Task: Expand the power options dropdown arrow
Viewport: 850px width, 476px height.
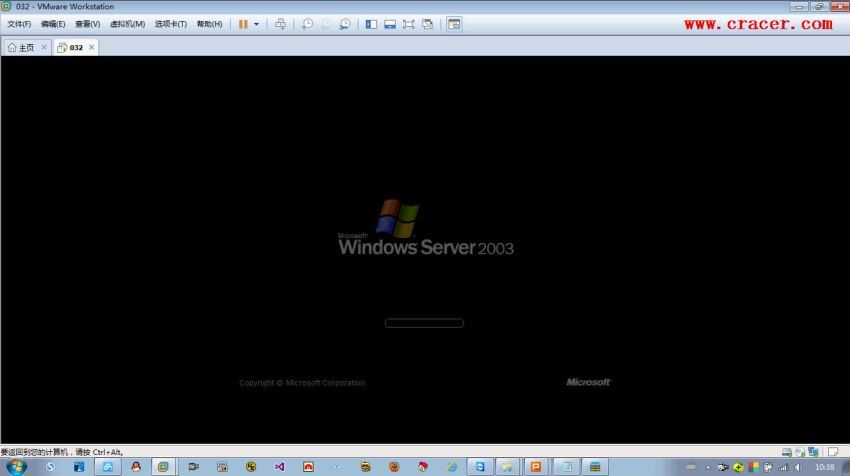Action: pyautogui.click(x=256, y=24)
